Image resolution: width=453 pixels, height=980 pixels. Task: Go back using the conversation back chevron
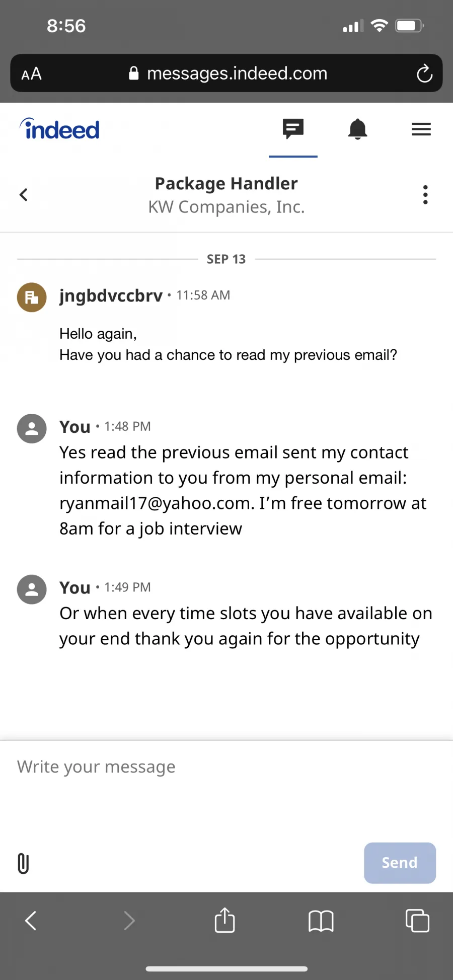(x=24, y=195)
